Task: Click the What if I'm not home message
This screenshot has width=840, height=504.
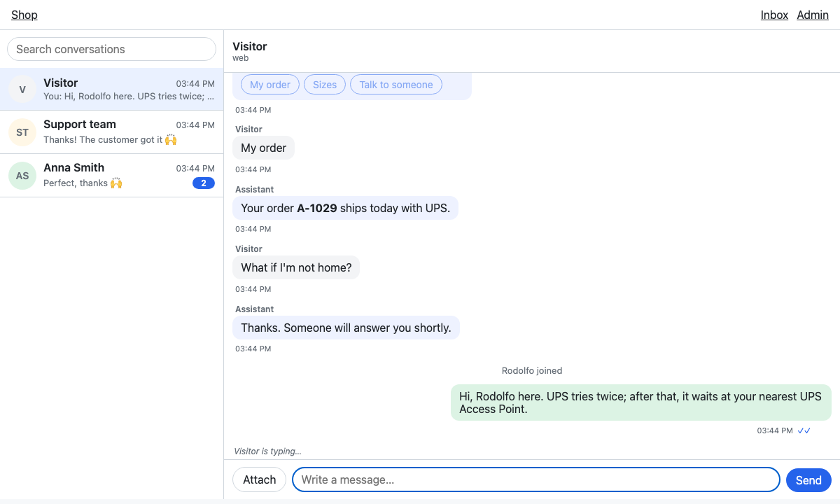Action: [x=296, y=267]
